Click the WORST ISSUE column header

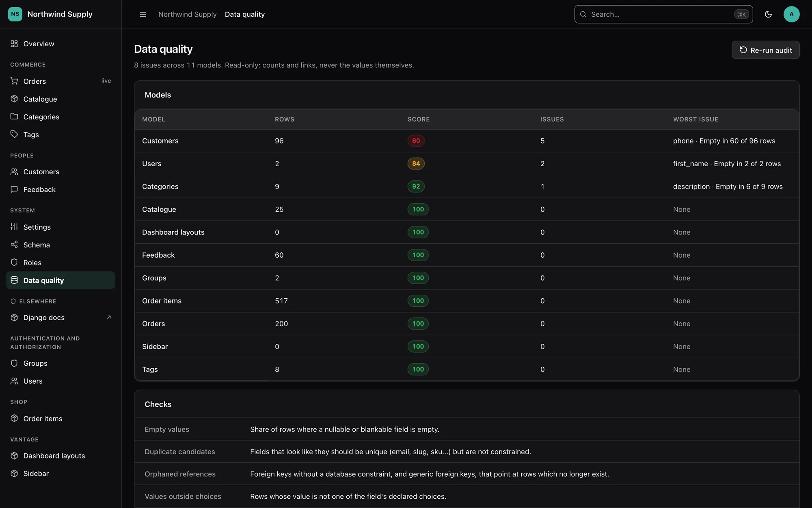[x=695, y=119]
